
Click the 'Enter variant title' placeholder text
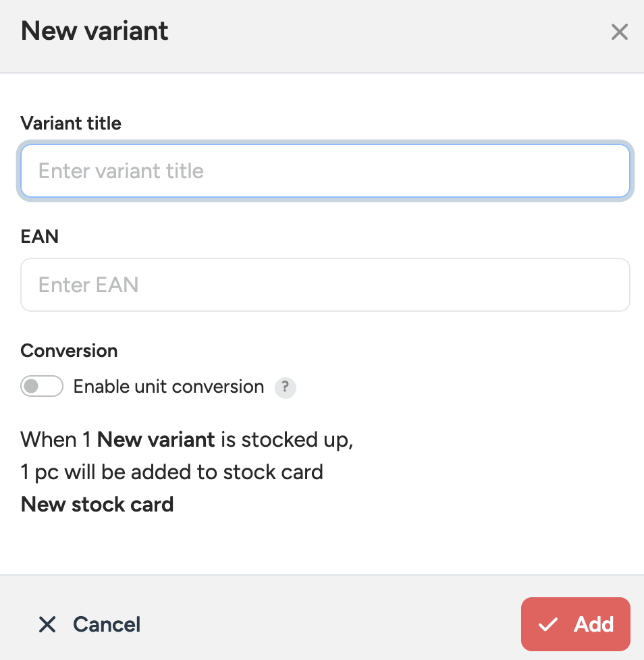coord(121,171)
